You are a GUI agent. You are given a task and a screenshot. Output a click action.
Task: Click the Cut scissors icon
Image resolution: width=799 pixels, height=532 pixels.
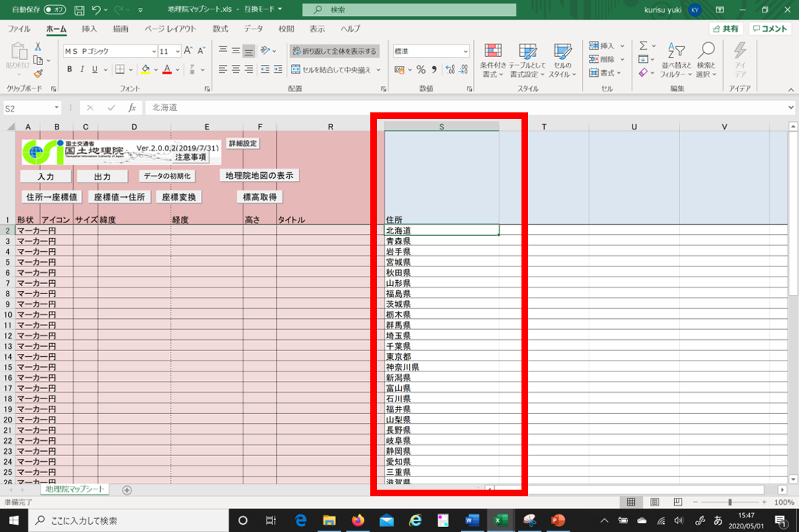click(38, 47)
